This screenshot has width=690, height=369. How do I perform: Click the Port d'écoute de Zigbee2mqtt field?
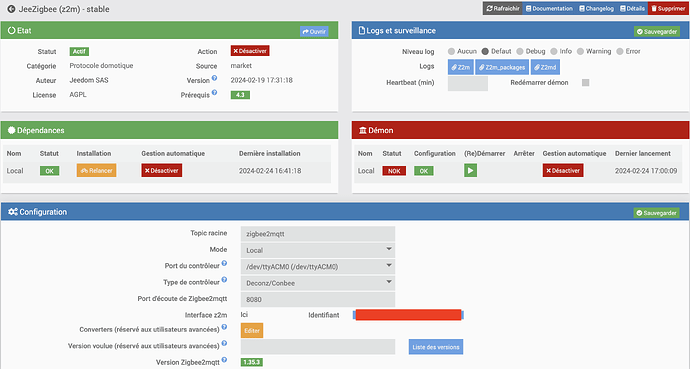point(318,300)
